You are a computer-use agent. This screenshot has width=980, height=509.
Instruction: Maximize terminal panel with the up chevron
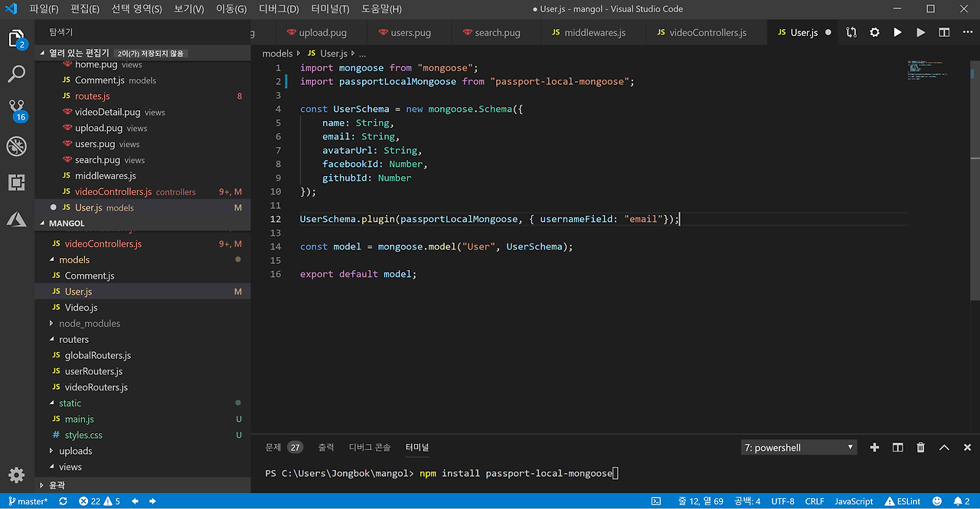[944, 447]
